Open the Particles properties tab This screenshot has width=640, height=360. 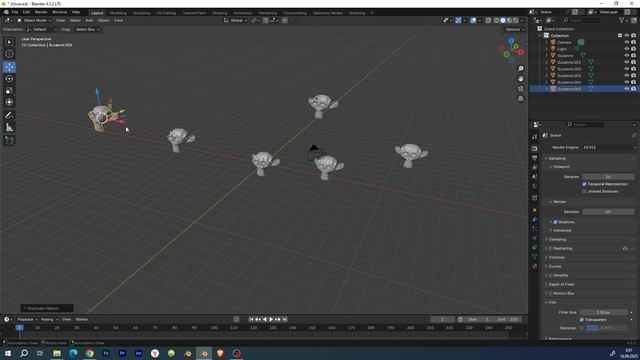535,229
